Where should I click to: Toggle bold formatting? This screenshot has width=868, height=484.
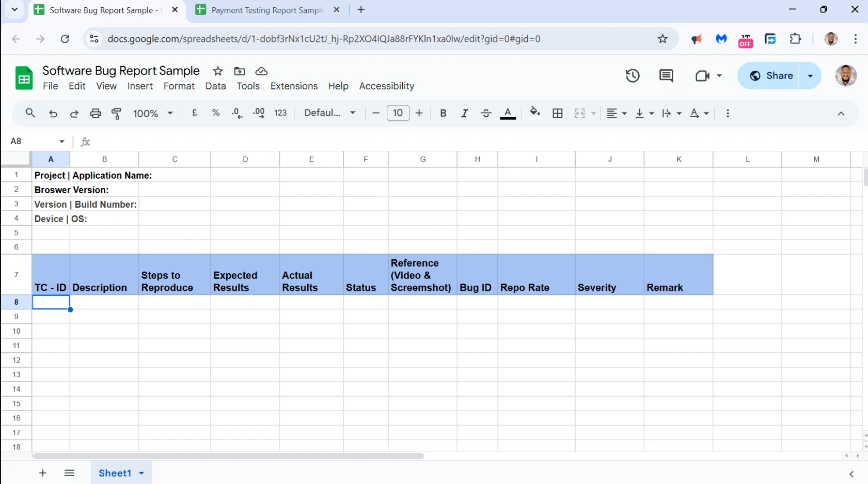[x=443, y=113]
